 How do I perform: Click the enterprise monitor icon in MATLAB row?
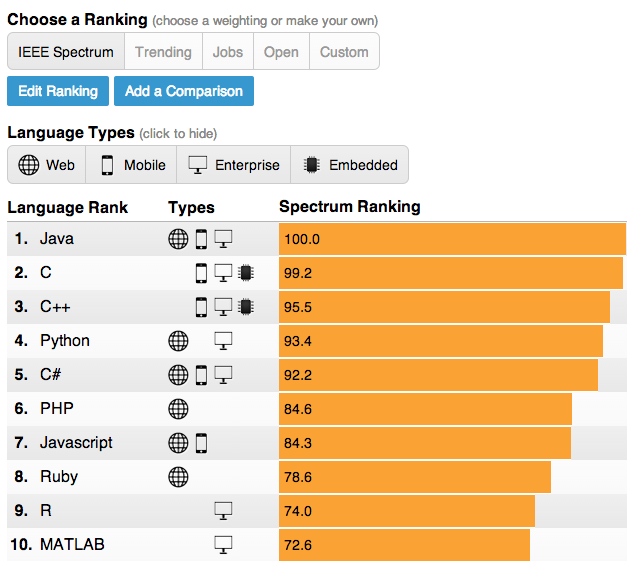[223, 545]
